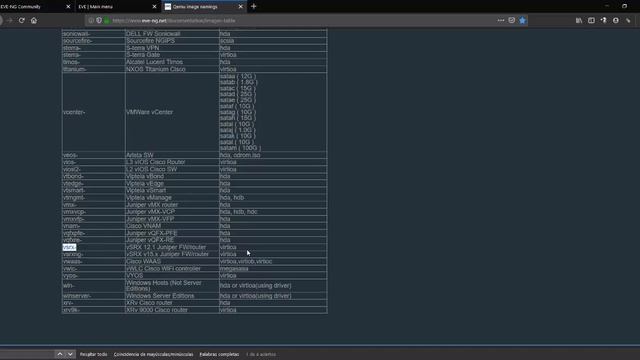Click Juniper vQFX-RE cell
The image size is (640, 360).
[172, 240]
